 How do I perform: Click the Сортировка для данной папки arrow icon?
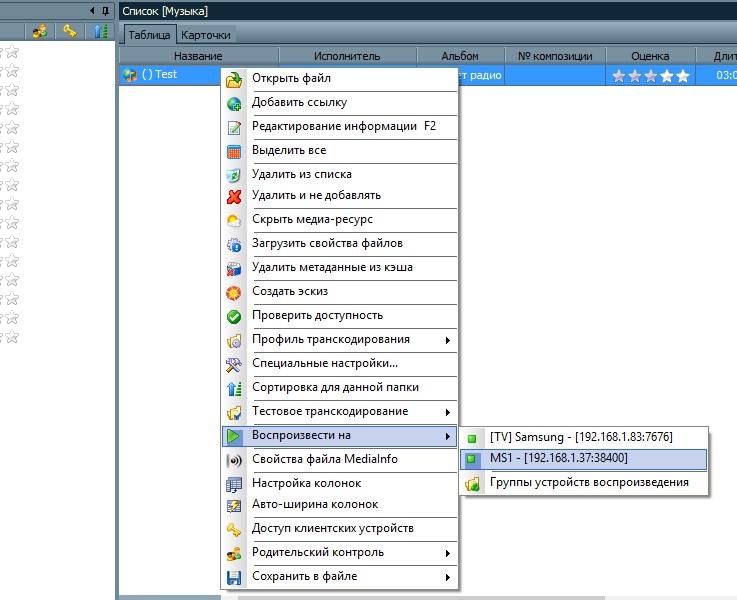[234, 389]
